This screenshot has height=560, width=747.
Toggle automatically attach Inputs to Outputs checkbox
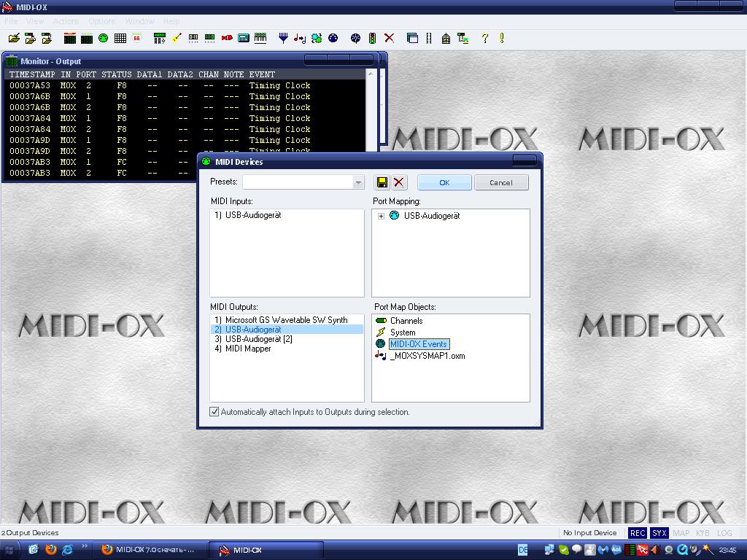click(214, 412)
